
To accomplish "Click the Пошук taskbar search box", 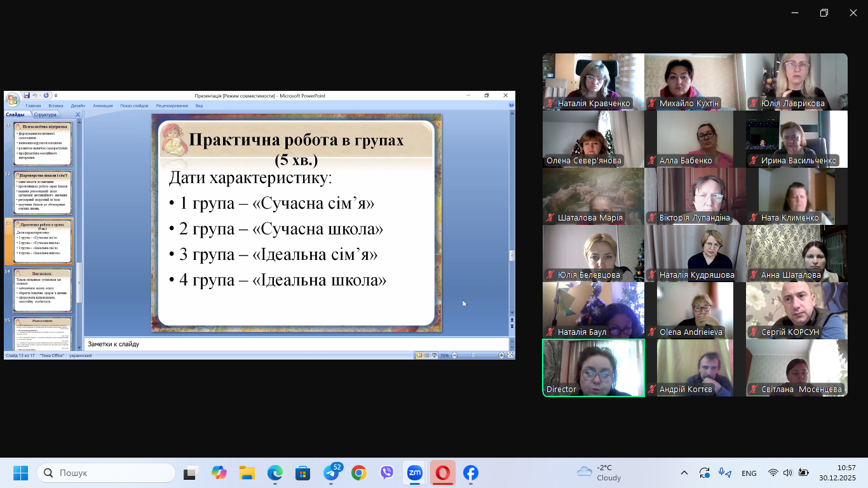I will [106, 473].
